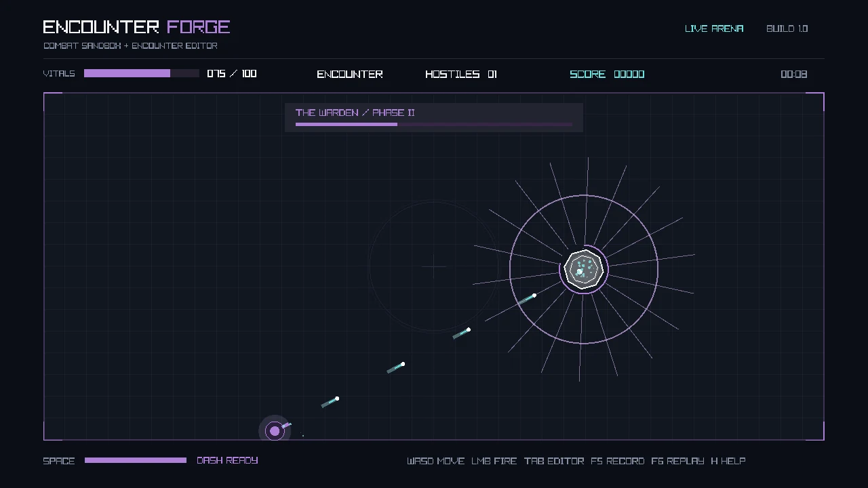Open H HELP
Image resolution: width=868 pixels, height=488 pixels.
(x=728, y=461)
